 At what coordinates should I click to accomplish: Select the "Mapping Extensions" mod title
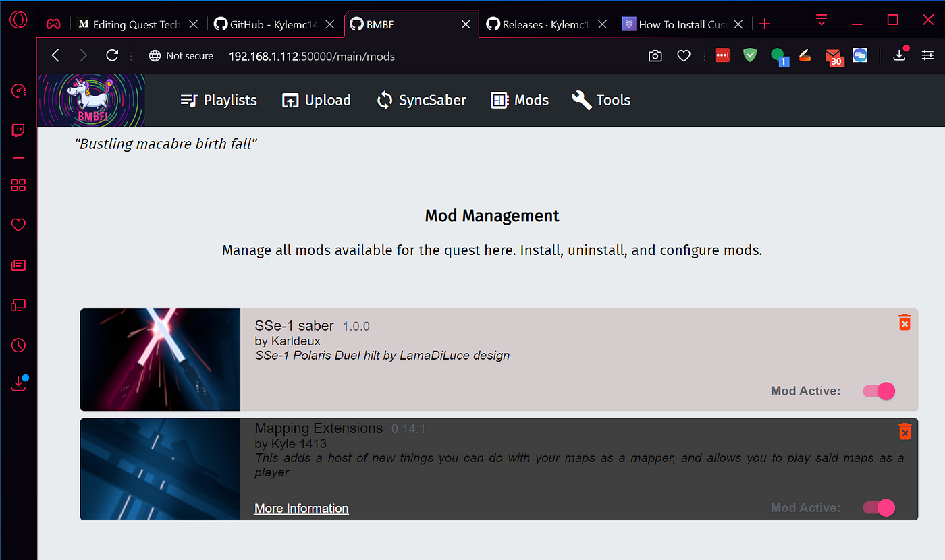coord(319,428)
